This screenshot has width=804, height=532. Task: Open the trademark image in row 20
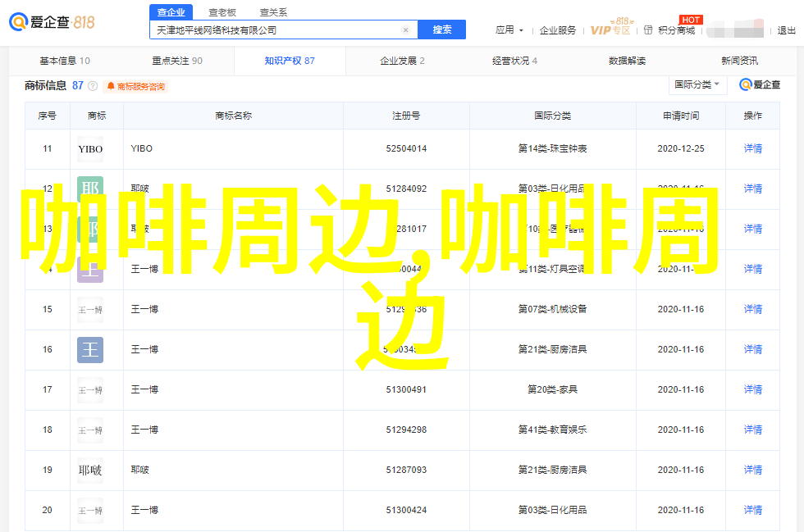(x=90, y=511)
